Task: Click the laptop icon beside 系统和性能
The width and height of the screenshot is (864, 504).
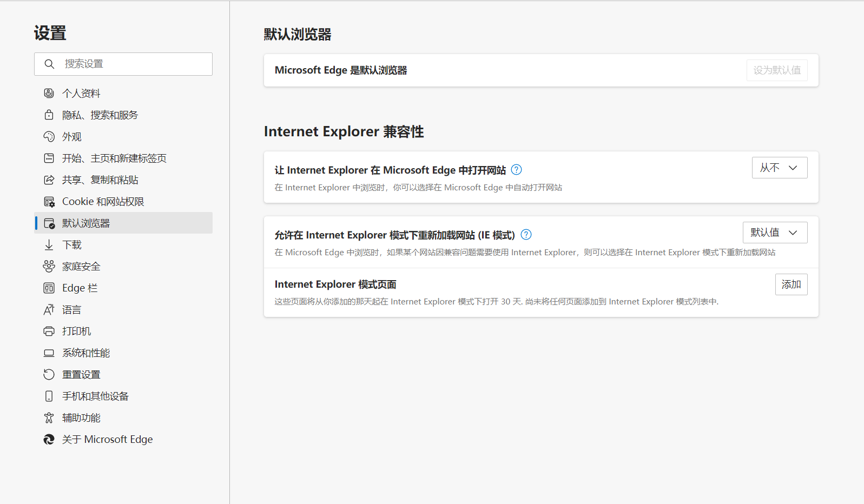Action: point(49,353)
